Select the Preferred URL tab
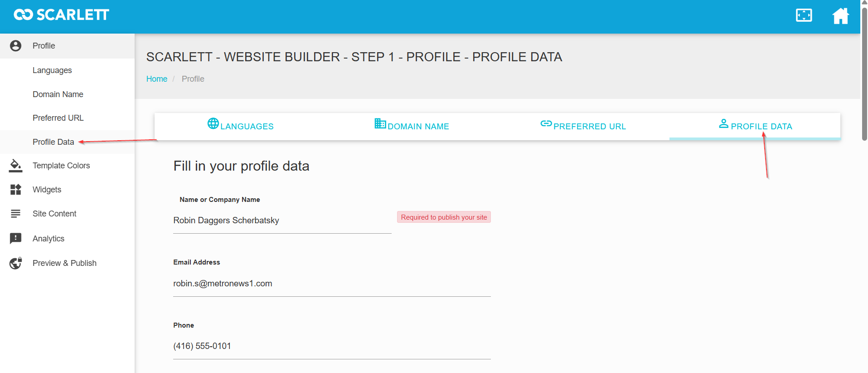Viewport: 868px width, 373px height. tap(583, 126)
